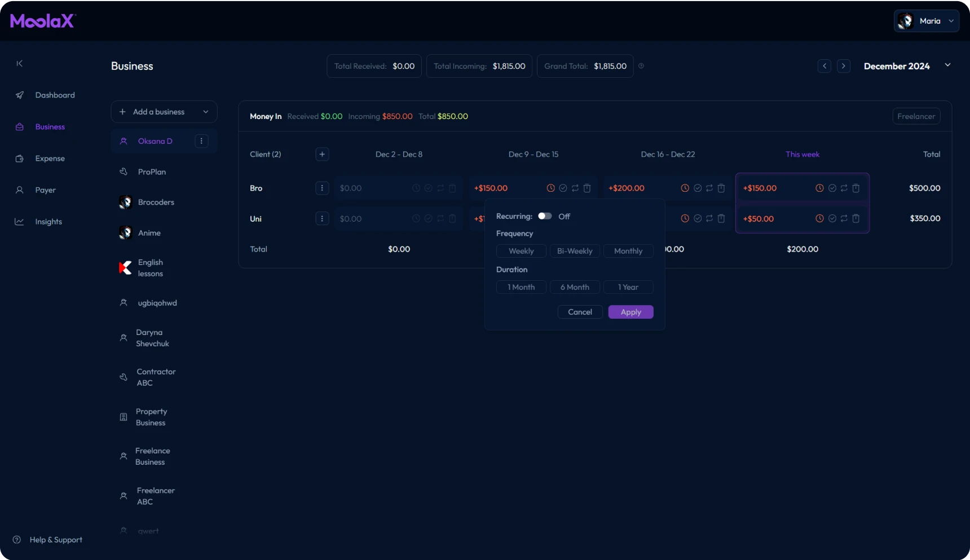This screenshot has width=970, height=560.
Task: Delete the Bro +$200.00 entry with trash icon
Action: tap(721, 188)
